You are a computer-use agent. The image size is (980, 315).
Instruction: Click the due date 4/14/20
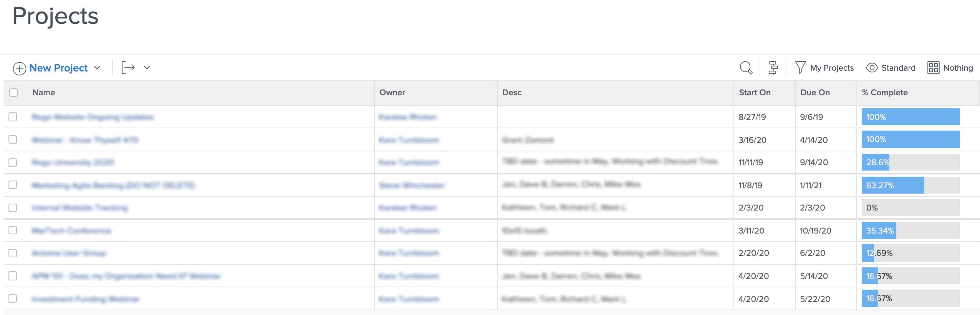click(814, 140)
